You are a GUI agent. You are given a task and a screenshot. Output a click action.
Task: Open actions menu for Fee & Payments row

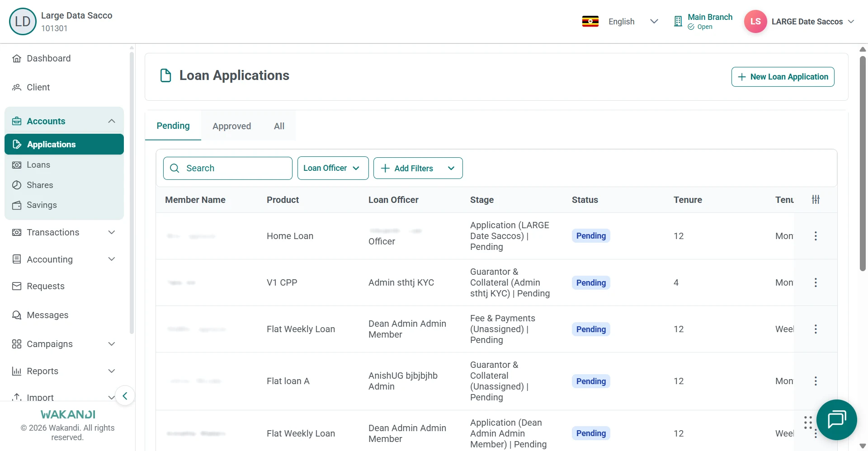click(x=816, y=329)
